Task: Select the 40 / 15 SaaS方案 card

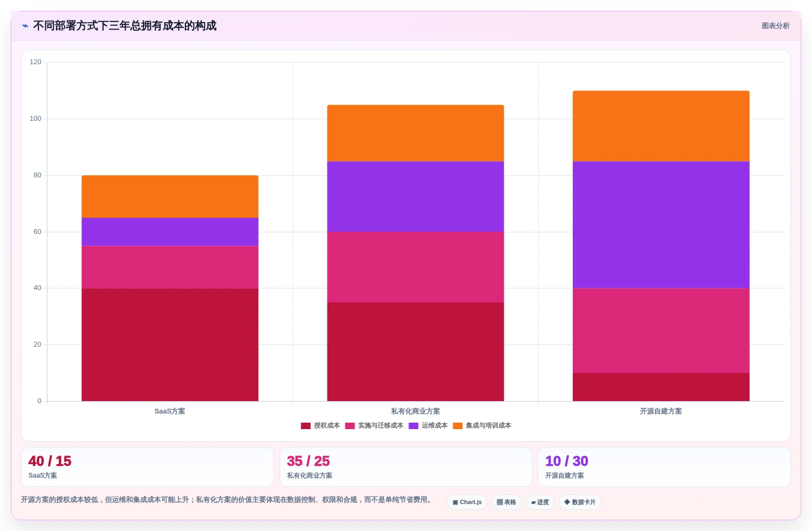Action: coord(148,467)
